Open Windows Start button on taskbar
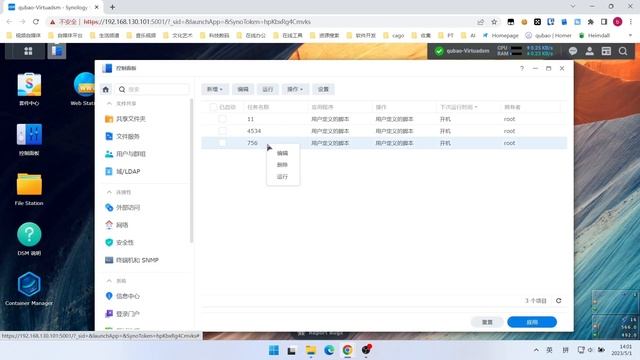The image size is (640, 360). click(274, 350)
